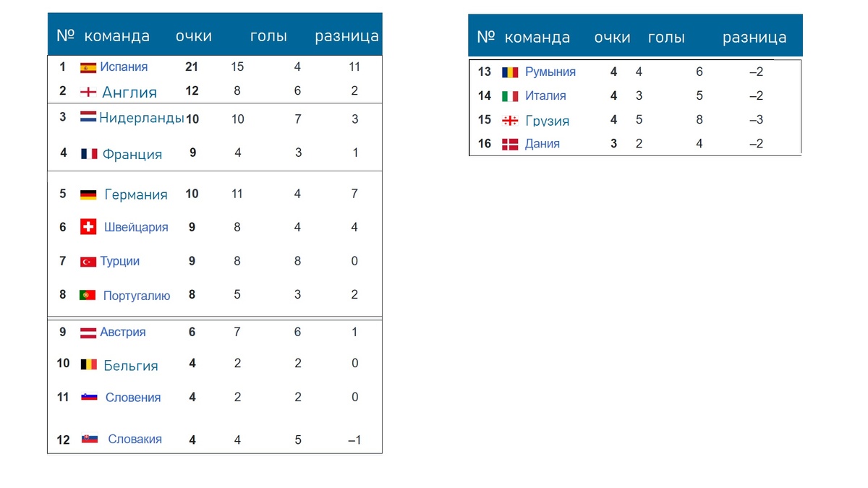Click the Spain flag icon
868x488 pixels.
tap(88, 67)
